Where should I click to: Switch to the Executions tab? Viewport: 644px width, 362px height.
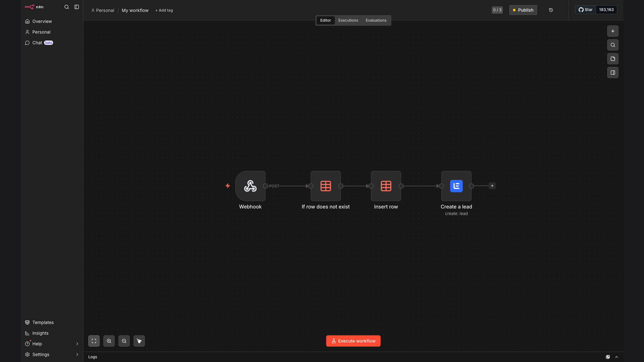(348, 20)
